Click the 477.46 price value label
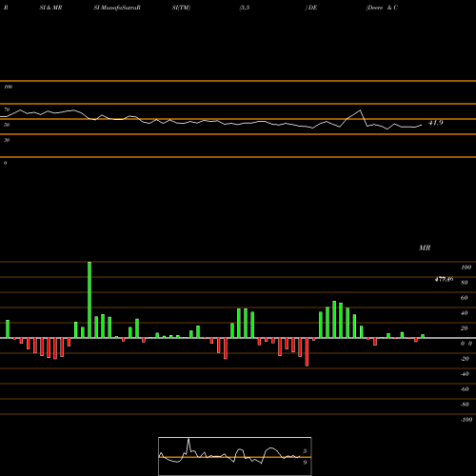 (x=444, y=279)
